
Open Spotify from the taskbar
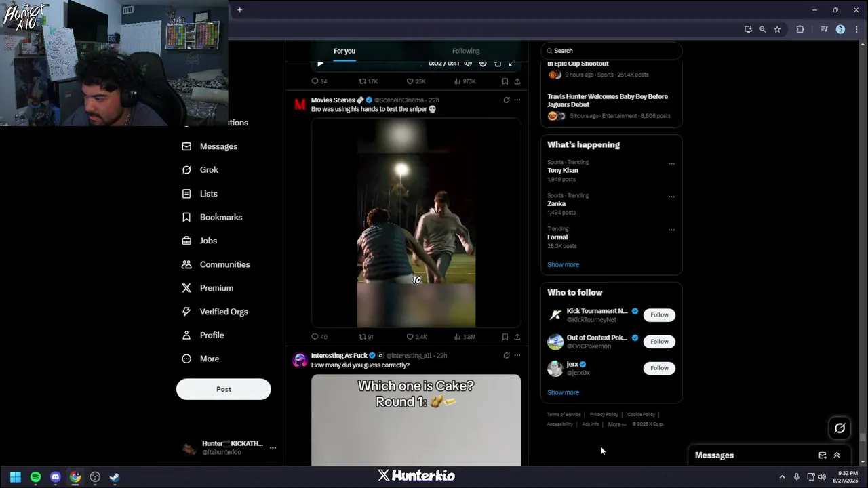point(35,477)
